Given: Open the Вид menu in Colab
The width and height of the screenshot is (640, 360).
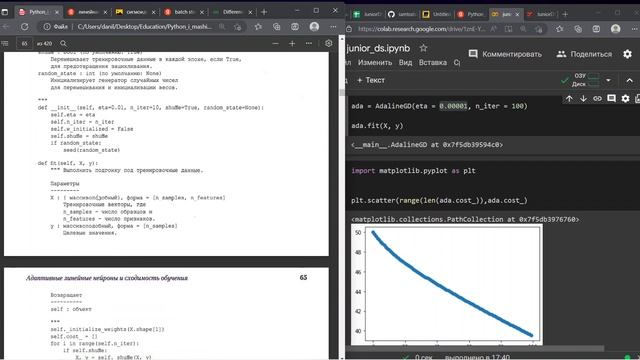Looking at the screenshot, I should point(405,62).
